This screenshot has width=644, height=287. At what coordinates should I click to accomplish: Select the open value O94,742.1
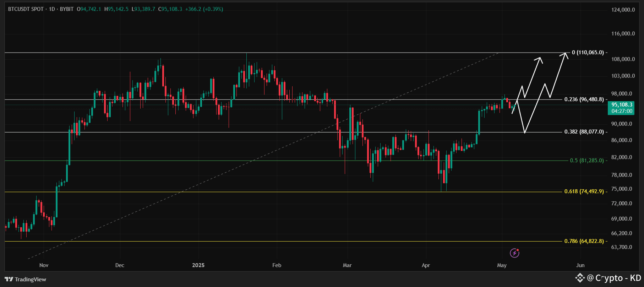(89, 9)
